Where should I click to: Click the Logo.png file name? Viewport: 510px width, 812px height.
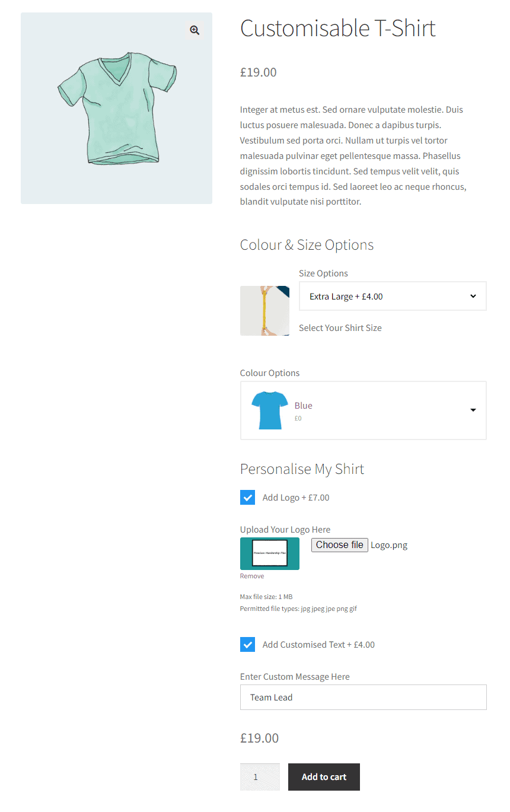[x=389, y=545]
